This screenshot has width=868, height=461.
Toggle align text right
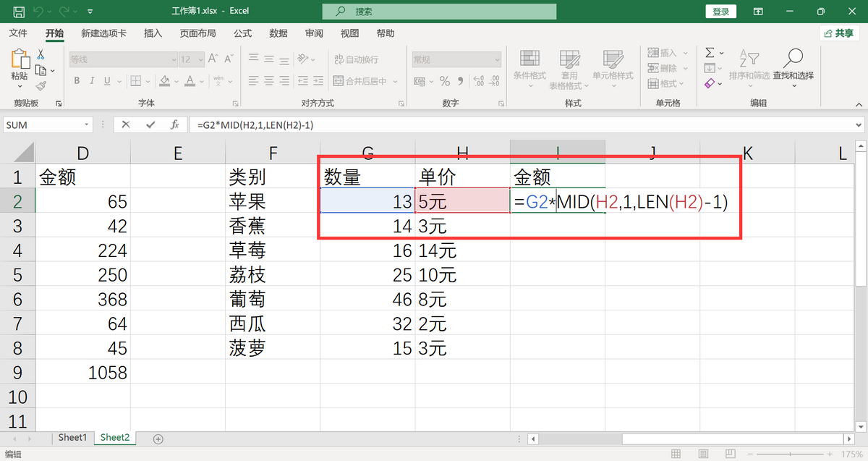coord(286,81)
